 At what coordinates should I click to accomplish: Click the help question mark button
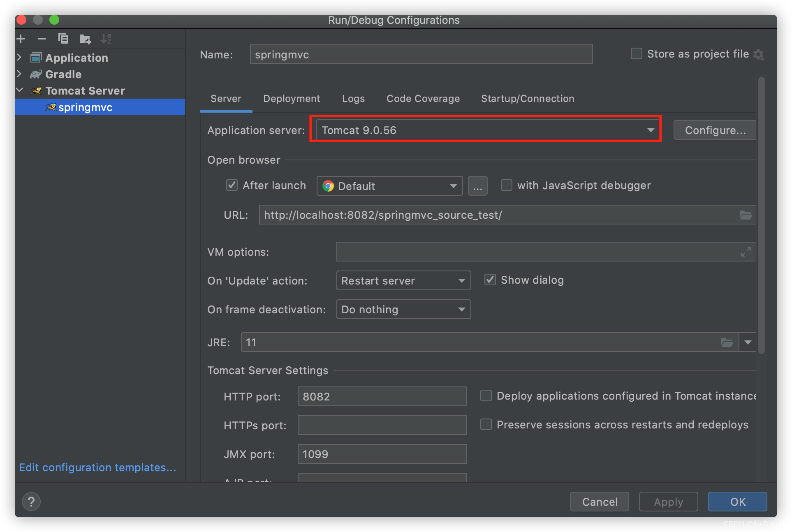(31, 502)
